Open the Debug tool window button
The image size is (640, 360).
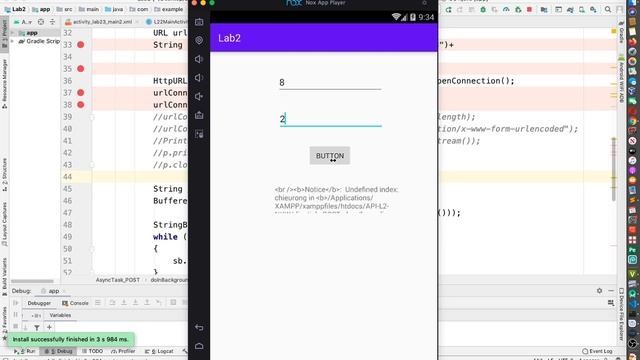tap(58, 351)
